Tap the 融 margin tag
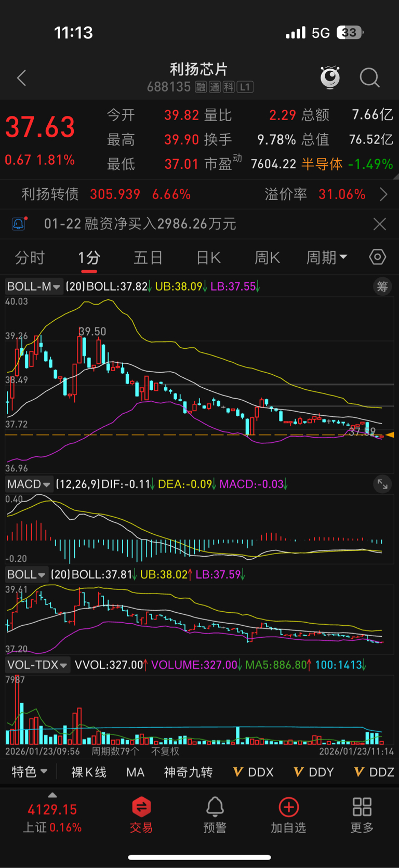399x868 pixels. point(201,87)
